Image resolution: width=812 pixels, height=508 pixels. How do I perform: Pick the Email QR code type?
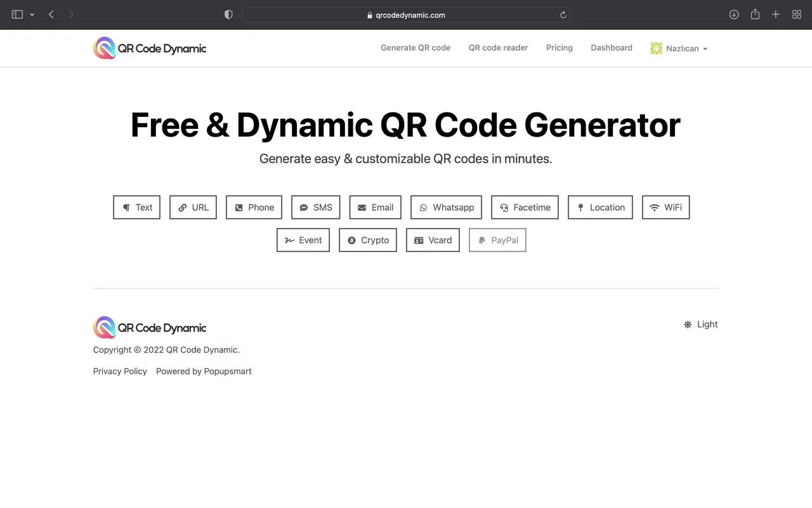coord(375,207)
